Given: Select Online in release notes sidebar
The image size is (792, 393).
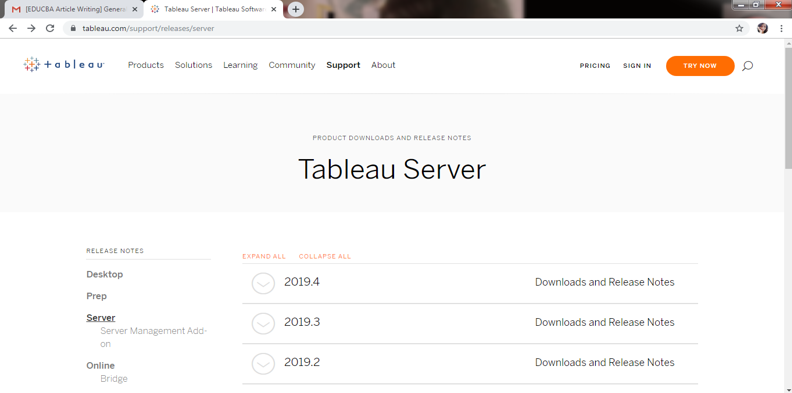Looking at the screenshot, I should pos(101,365).
